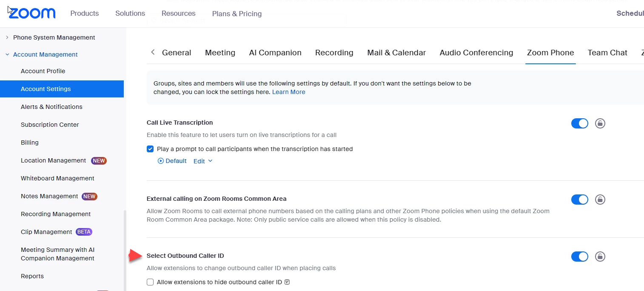Click the Zoom logo
This screenshot has height=291, width=644.
32,13
